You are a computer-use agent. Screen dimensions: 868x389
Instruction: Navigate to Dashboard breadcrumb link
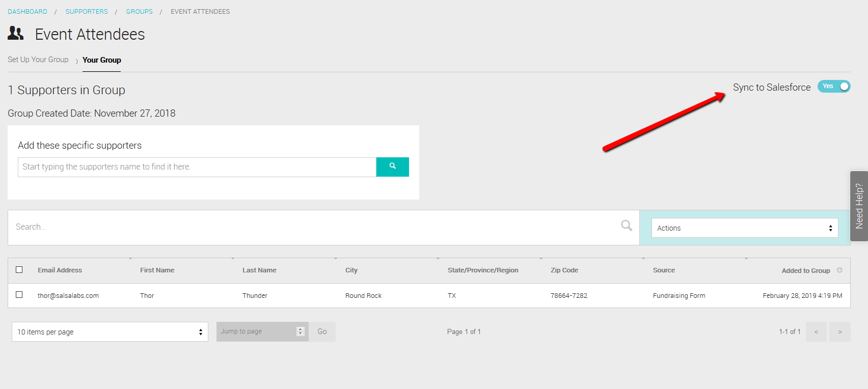(28, 12)
